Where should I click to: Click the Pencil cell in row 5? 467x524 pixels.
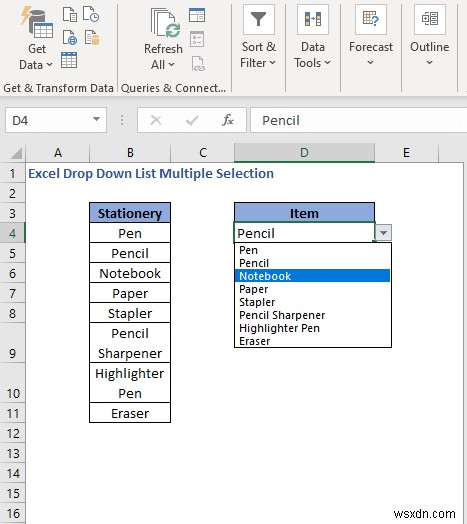point(130,253)
